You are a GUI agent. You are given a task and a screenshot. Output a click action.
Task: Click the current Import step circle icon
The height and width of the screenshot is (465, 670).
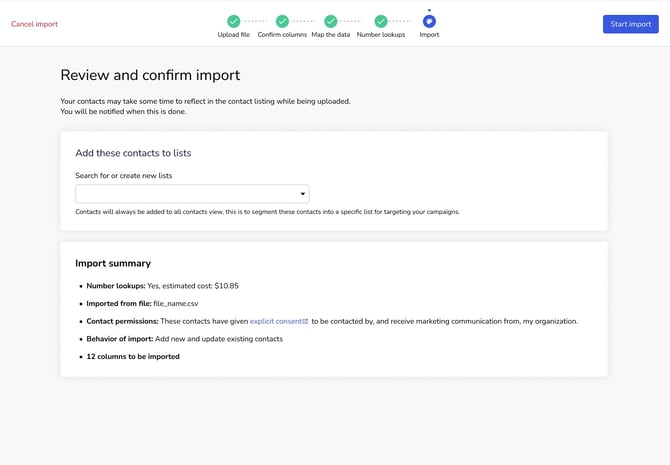pos(429,21)
